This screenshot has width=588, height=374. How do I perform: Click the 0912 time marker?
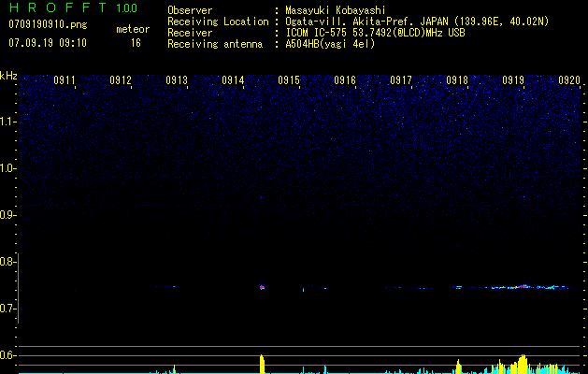pos(121,80)
